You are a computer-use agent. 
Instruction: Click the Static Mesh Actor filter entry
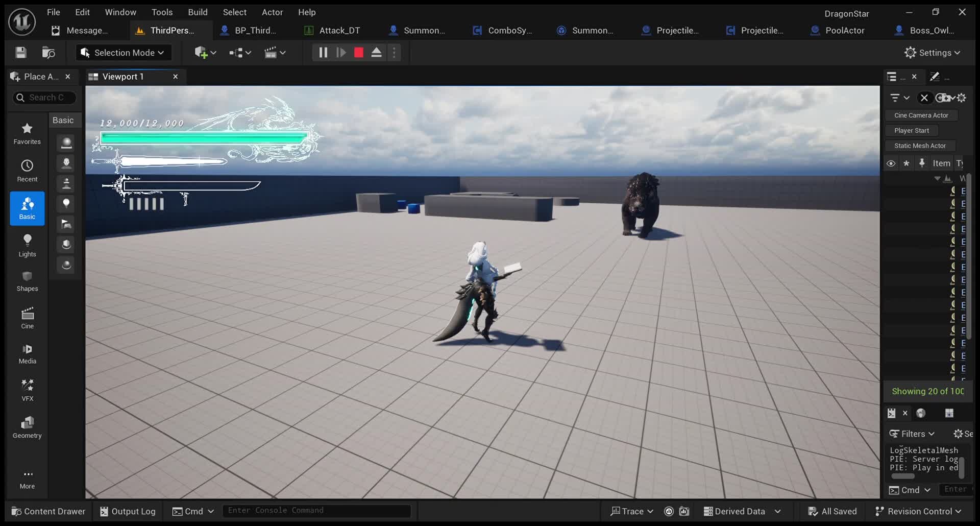(920, 146)
